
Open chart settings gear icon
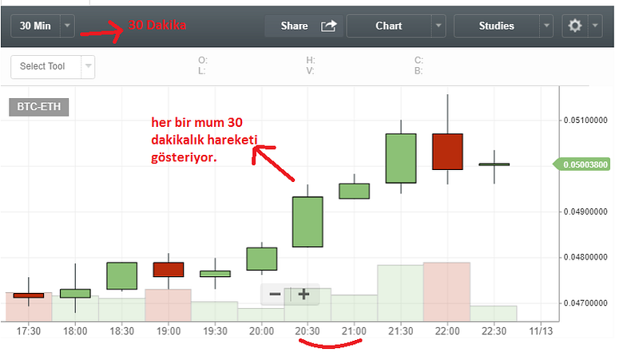(x=575, y=26)
